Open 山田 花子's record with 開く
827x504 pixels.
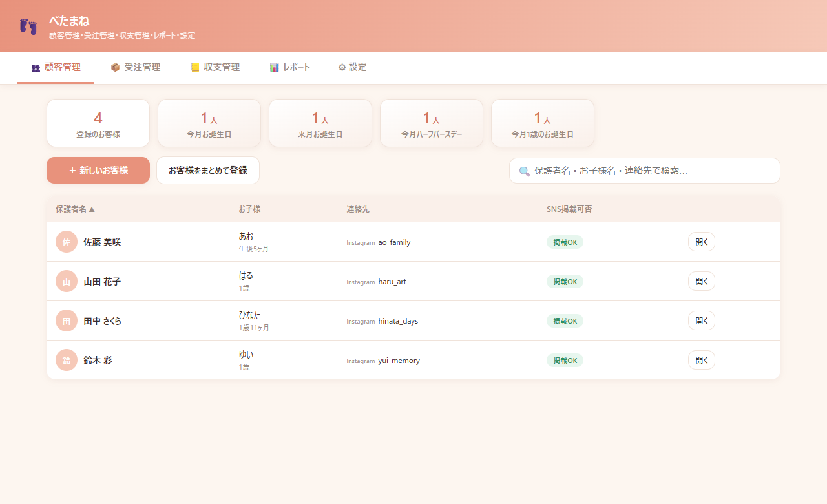pyautogui.click(x=702, y=282)
